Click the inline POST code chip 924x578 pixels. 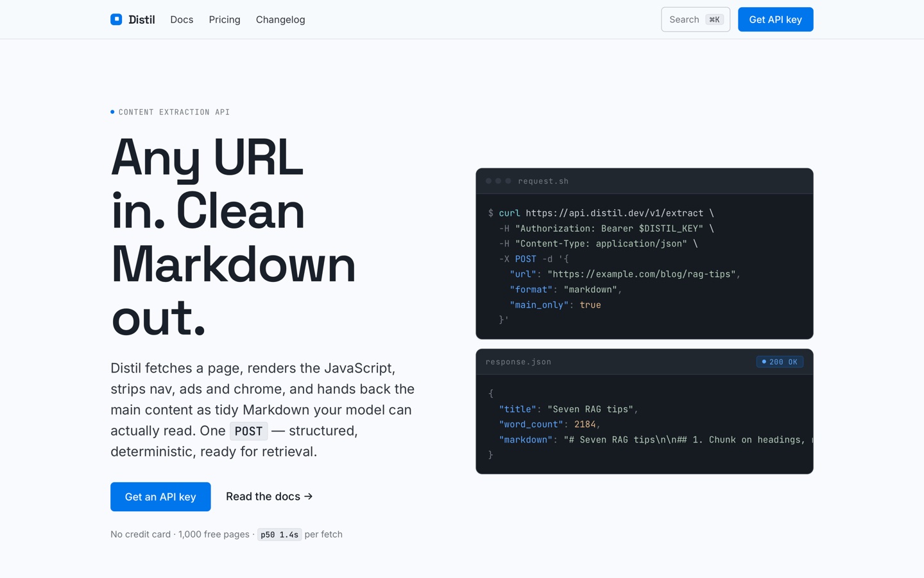coord(248,431)
